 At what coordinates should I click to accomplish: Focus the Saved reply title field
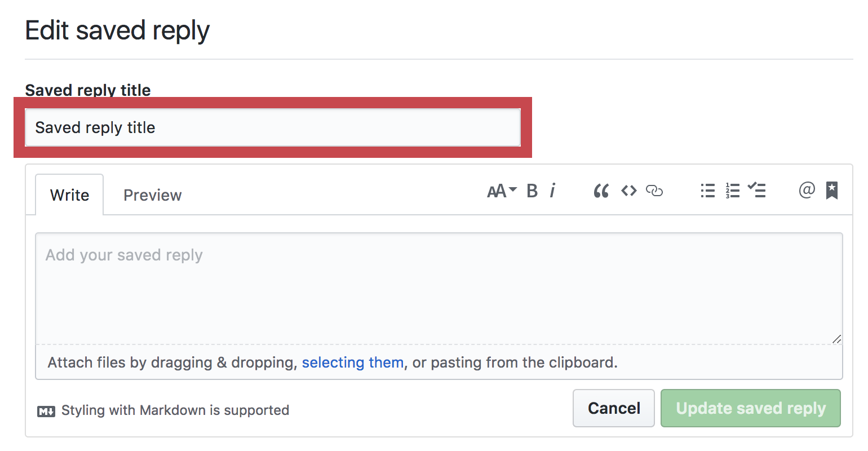click(x=273, y=127)
